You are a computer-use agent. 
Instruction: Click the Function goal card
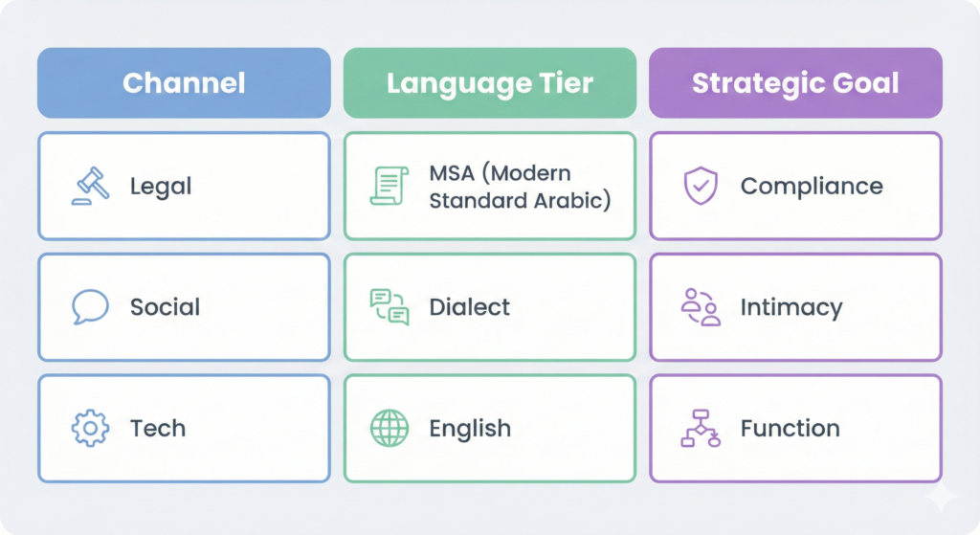(795, 428)
